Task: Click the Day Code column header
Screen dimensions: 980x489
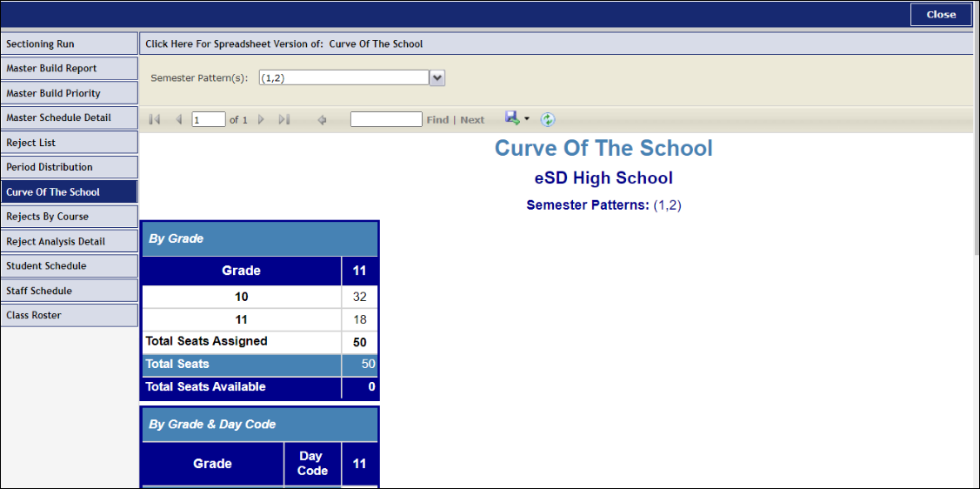Action: point(312,464)
